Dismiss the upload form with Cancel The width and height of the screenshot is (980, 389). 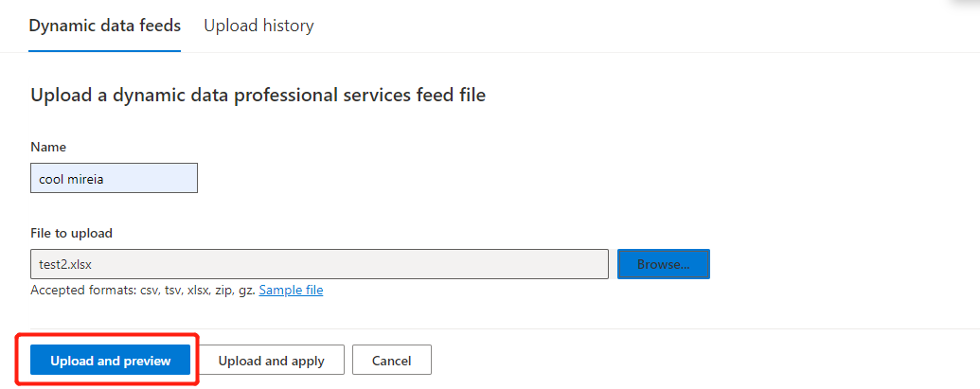[392, 361]
